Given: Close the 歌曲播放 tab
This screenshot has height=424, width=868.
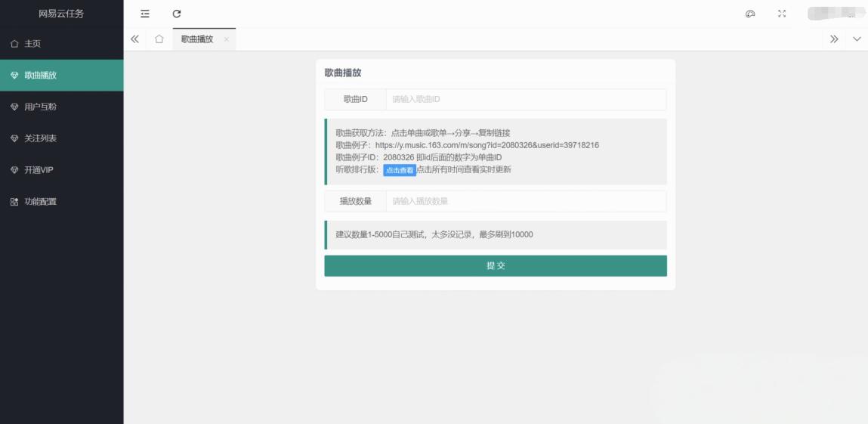Looking at the screenshot, I should click(x=227, y=39).
